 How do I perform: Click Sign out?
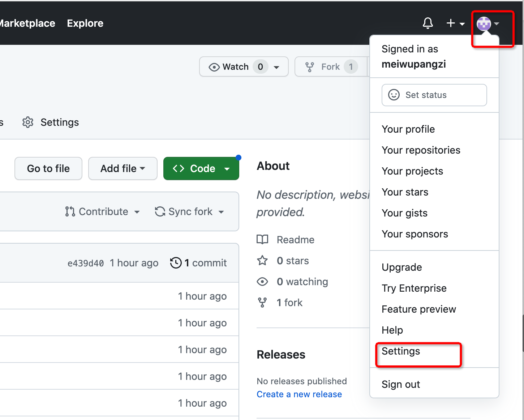click(x=434, y=384)
